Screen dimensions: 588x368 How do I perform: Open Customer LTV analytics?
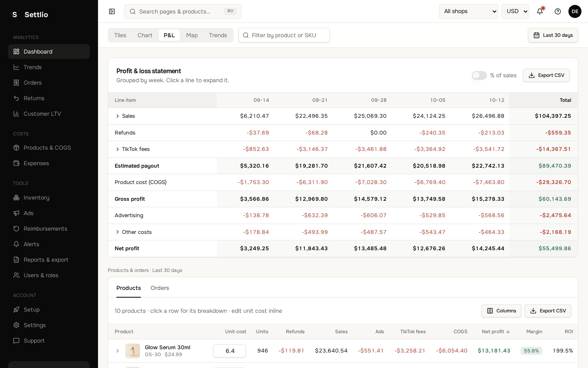[49, 114]
